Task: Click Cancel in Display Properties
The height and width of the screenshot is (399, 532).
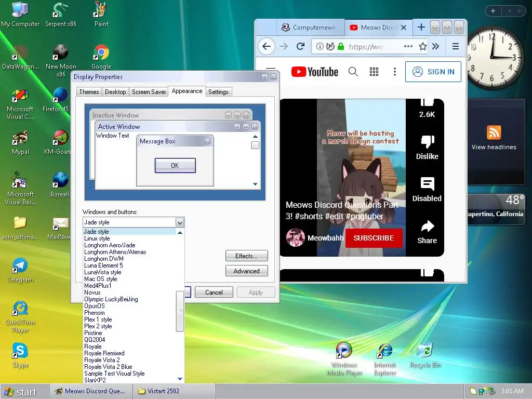Action: (214, 292)
